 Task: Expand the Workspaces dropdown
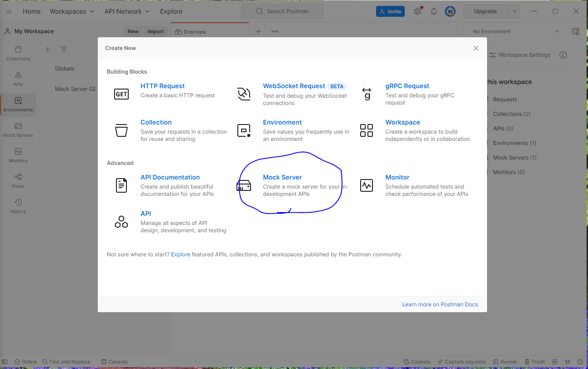(x=72, y=11)
